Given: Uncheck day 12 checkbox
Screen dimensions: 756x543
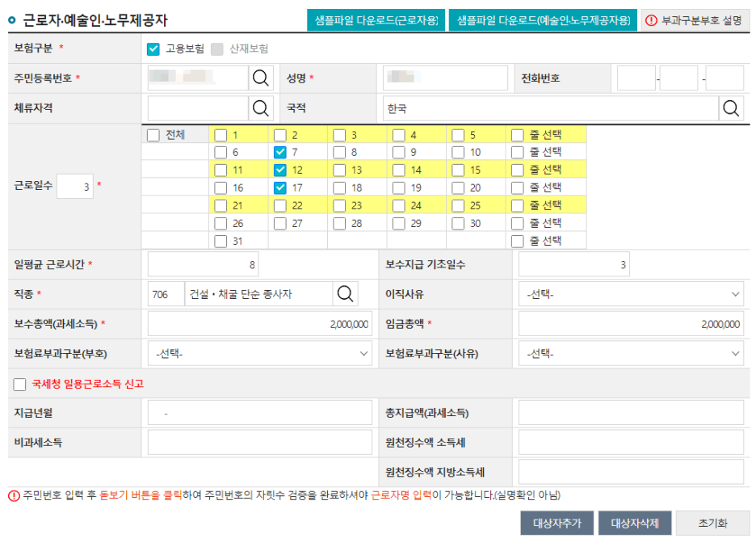Looking at the screenshot, I should coord(280,170).
